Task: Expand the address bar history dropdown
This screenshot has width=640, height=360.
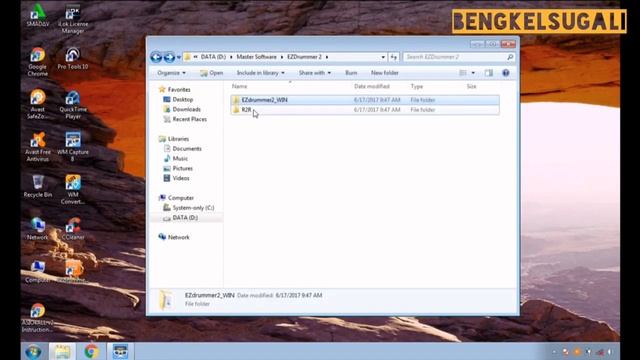Action: pos(383,57)
